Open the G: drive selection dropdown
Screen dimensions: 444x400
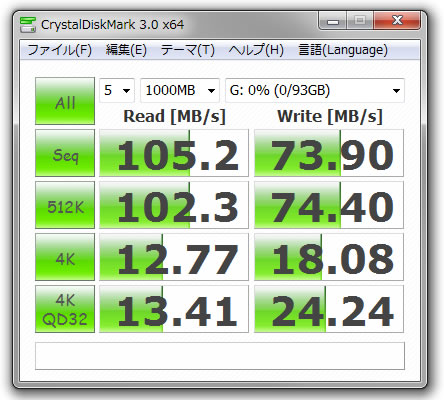click(x=315, y=90)
